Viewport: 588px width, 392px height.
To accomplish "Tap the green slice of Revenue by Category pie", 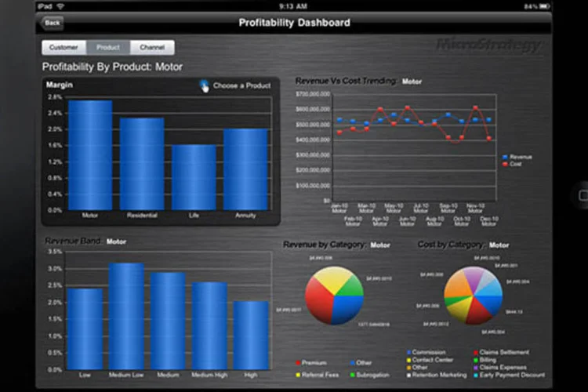I will coord(350,287).
